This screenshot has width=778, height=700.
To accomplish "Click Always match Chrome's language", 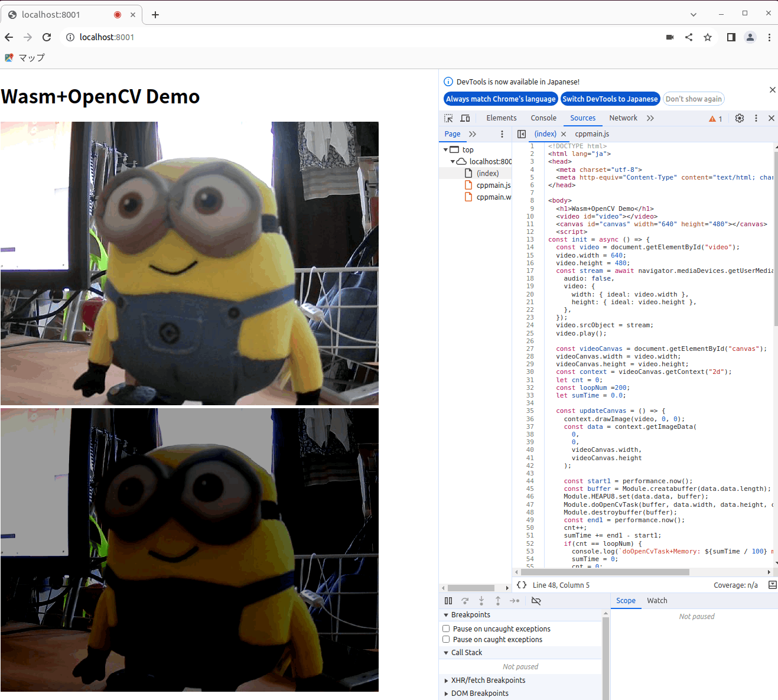I will 501,99.
